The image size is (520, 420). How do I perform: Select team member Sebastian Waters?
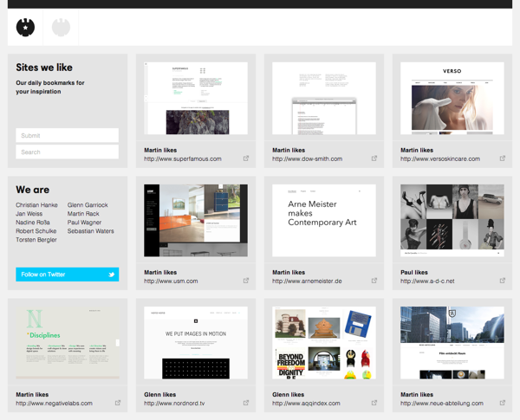pos(90,230)
